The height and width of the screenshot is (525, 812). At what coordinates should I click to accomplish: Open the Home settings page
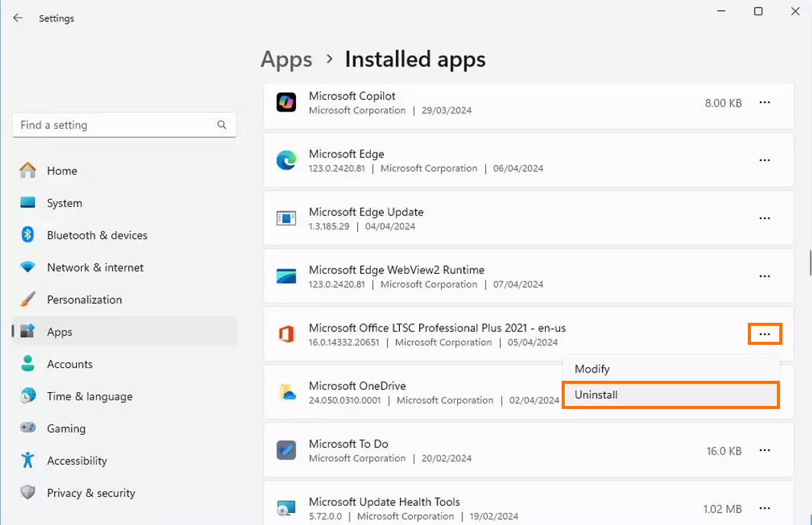point(124,170)
